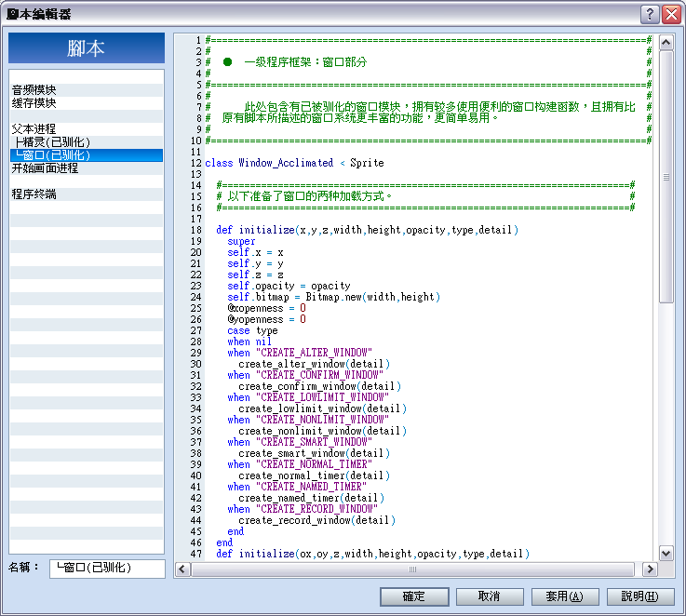
Task: Select the └窗口(已驯化) script entry
Action: tap(87, 155)
